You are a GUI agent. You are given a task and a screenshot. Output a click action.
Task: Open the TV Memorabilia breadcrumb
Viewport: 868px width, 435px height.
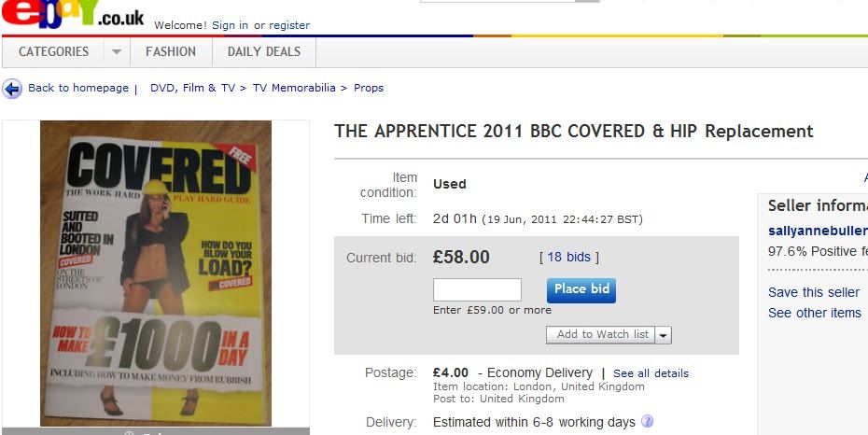294,88
